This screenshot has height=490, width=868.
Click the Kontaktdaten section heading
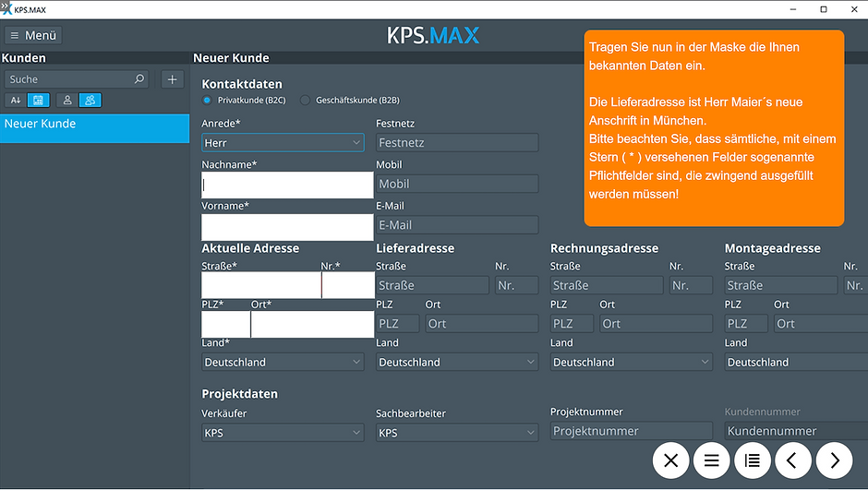242,84
